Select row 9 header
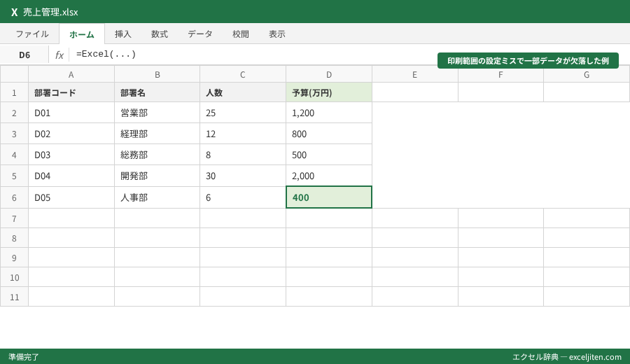This screenshot has height=364, width=630. point(14,258)
